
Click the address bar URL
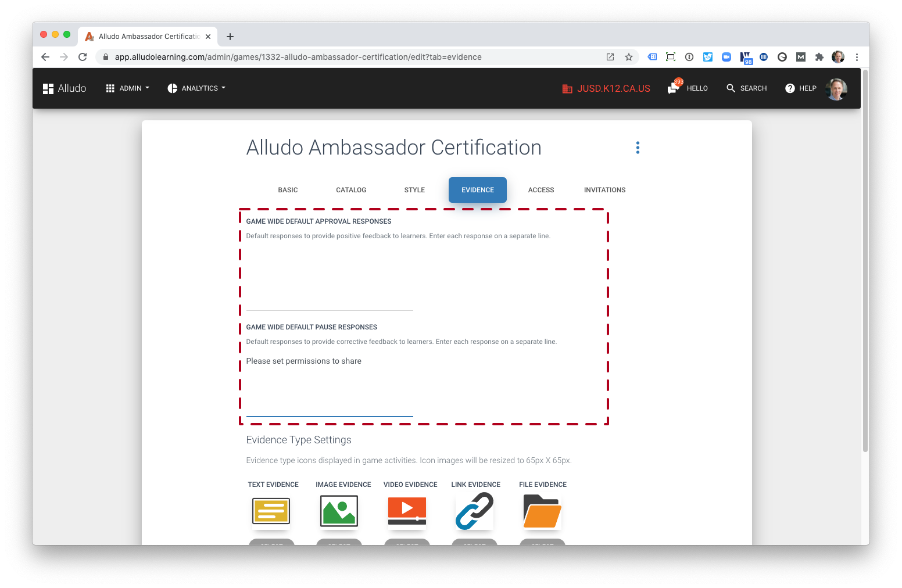click(x=298, y=57)
